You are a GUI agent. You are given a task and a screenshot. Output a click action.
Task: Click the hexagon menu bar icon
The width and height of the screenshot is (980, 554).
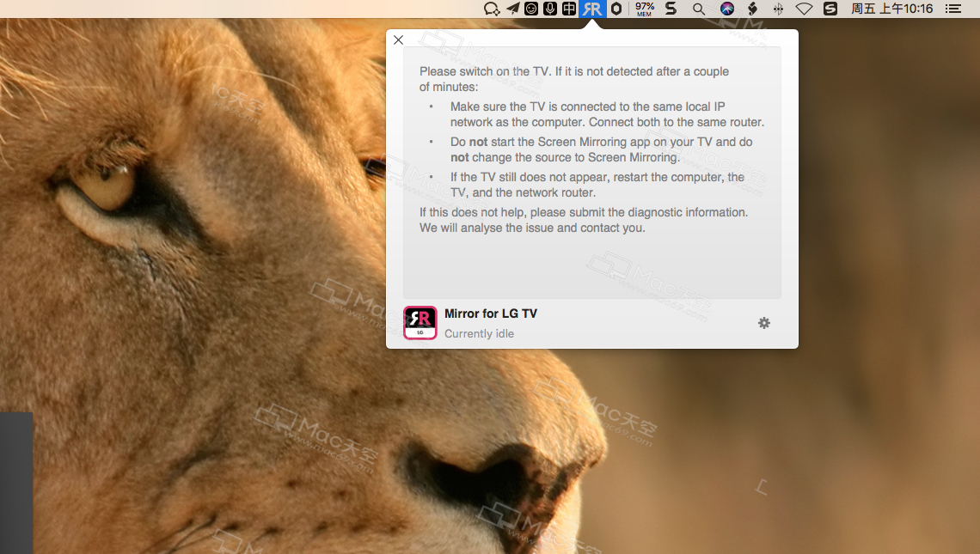coord(616,9)
